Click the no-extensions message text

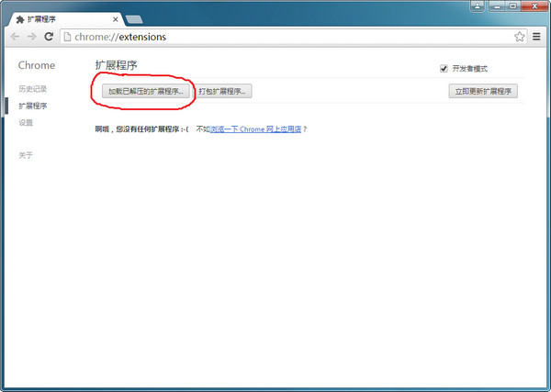(x=142, y=129)
